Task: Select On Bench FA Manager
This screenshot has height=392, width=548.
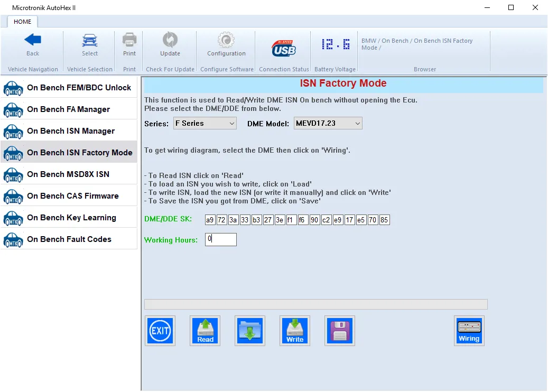Action: [x=69, y=109]
